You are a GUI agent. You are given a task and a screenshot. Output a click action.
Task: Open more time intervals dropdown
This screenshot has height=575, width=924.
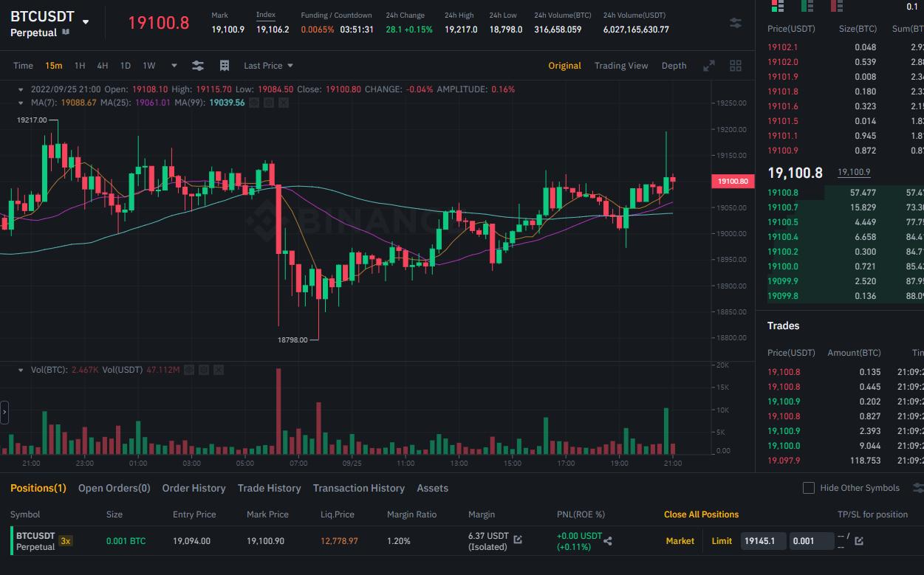pyautogui.click(x=174, y=66)
